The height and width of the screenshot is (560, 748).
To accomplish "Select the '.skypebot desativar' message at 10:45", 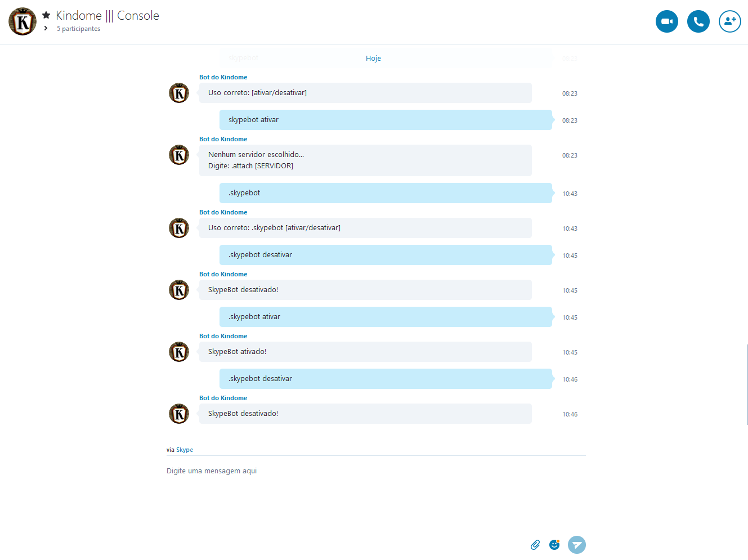I will (x=386, y=255).
